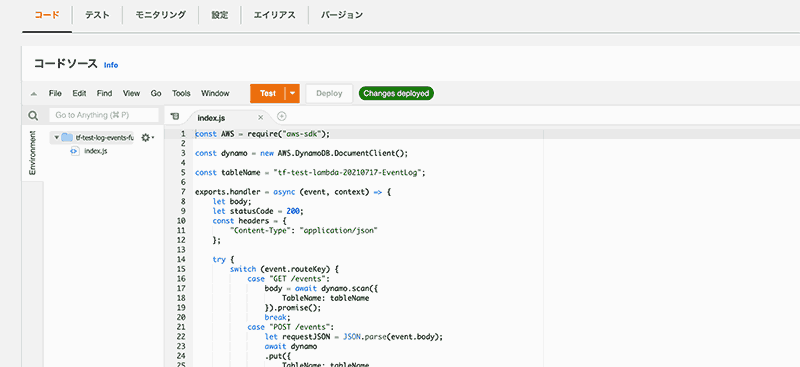Open the File menu

55,93
